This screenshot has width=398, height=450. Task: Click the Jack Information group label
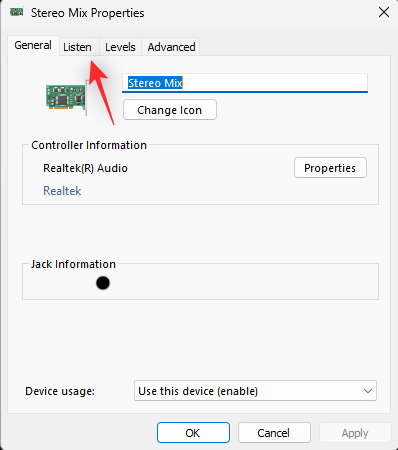(73, 264)
